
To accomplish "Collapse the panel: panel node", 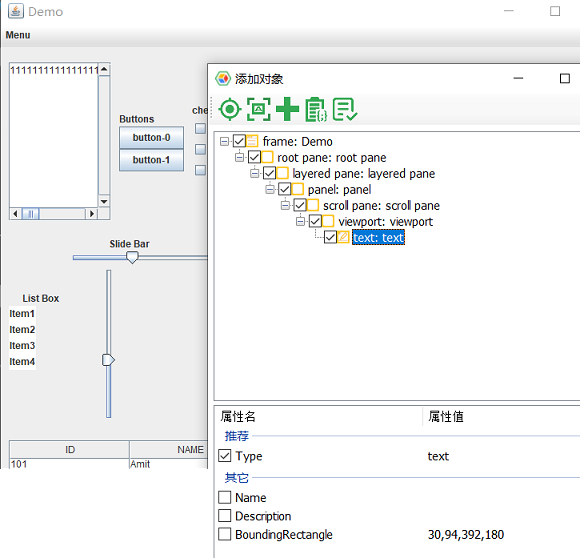I will pyautogui.click(x=270, y=189).
